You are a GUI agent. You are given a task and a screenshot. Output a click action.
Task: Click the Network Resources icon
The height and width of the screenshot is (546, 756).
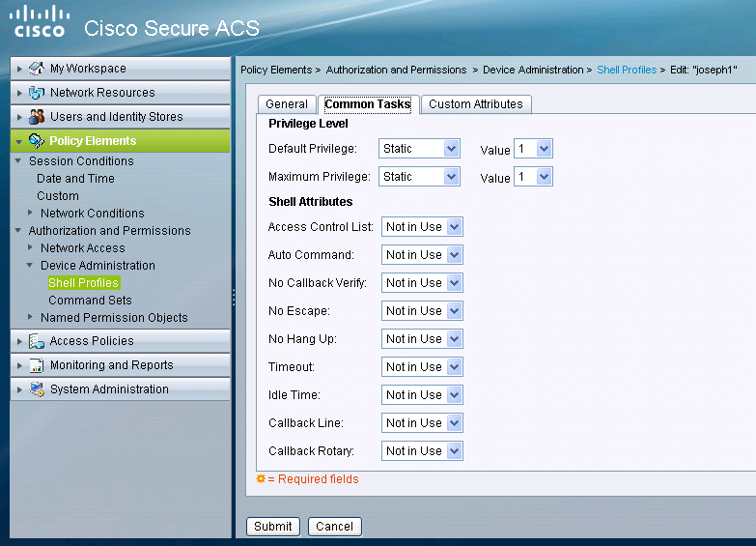coord(37,93)
